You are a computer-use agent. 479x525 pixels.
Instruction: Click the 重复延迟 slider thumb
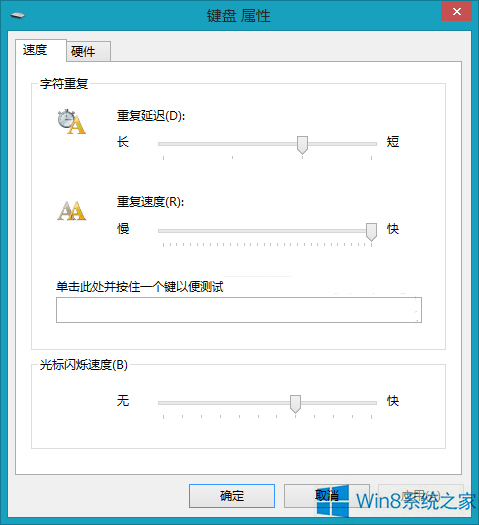[302, 145]
